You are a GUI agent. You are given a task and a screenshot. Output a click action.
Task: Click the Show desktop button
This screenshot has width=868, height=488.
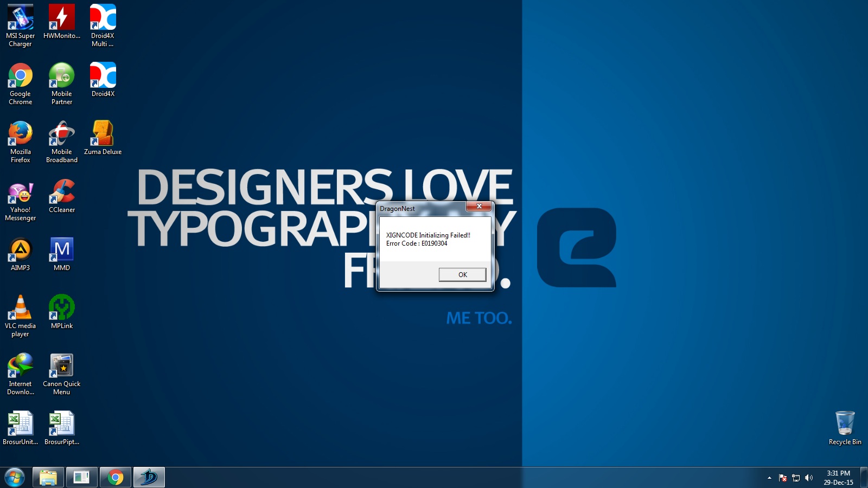[x=864, y=478]
